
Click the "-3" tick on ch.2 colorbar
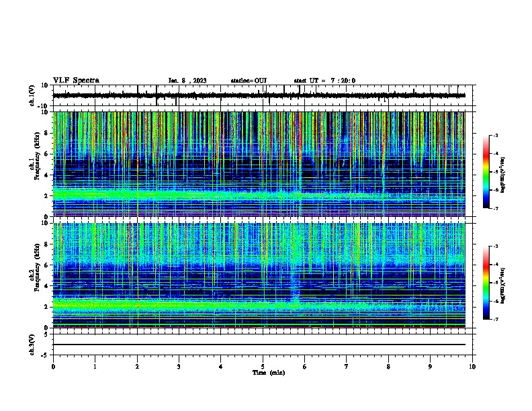click(495, 246)
